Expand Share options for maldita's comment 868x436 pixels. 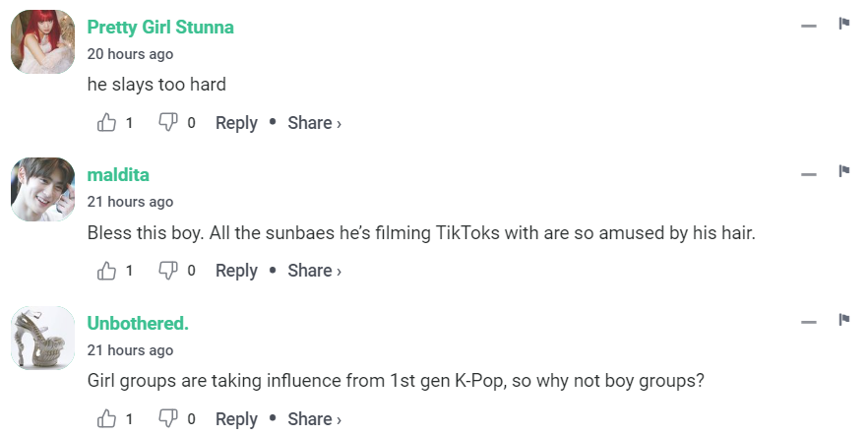pyautogui.click(x=314, y=271)
